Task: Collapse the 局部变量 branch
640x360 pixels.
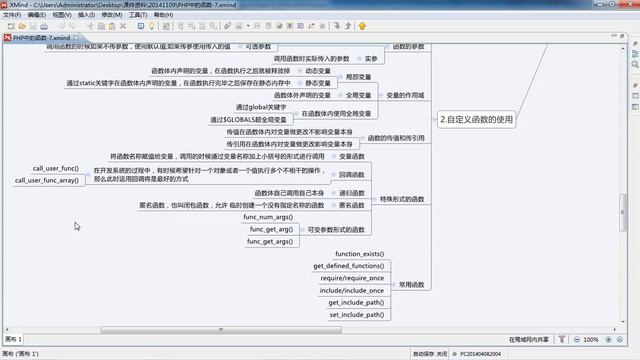Action: 340,77
